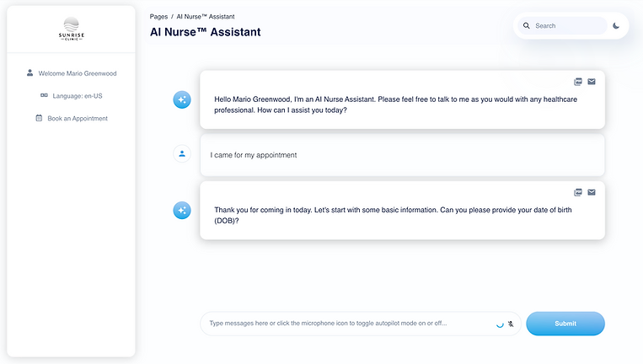Click the envelope icon in the date of birth message
This screenshot has height=364, width=643.
pos(592,192)
